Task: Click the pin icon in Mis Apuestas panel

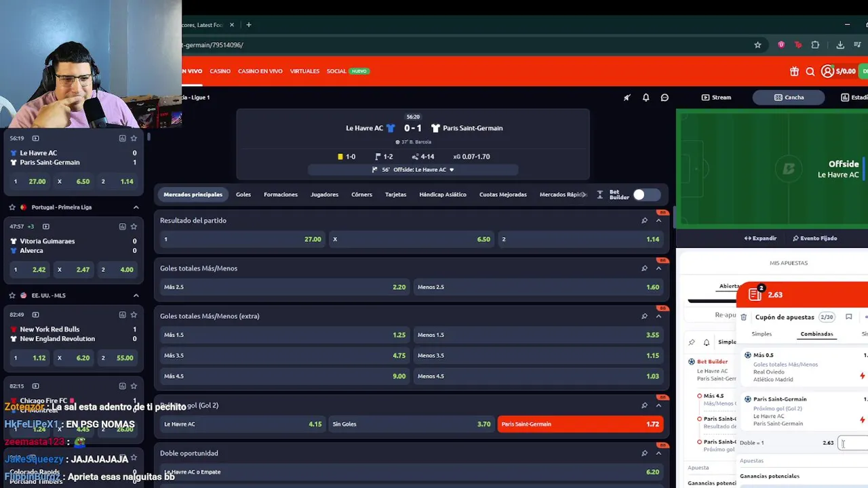Action: (692, 342)
